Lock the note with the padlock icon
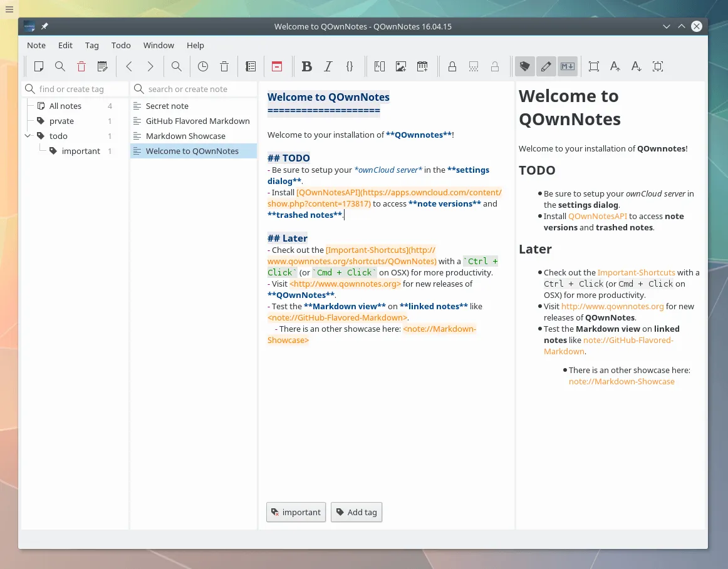 [x=452, y=66]
